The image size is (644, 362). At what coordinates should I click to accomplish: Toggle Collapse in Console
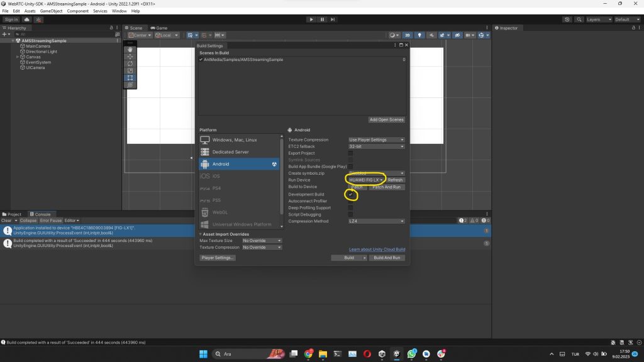point(28,221)
